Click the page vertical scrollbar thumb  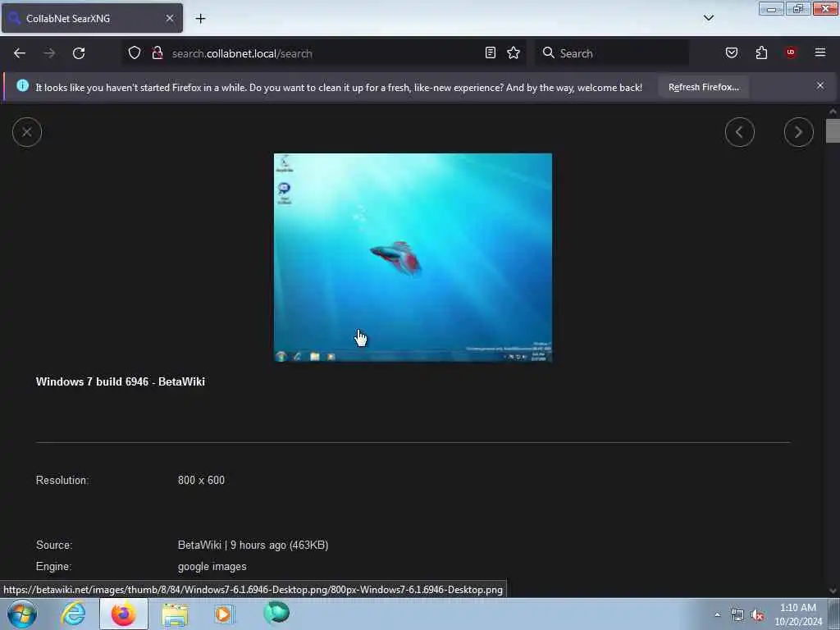[x=833, y=131]
